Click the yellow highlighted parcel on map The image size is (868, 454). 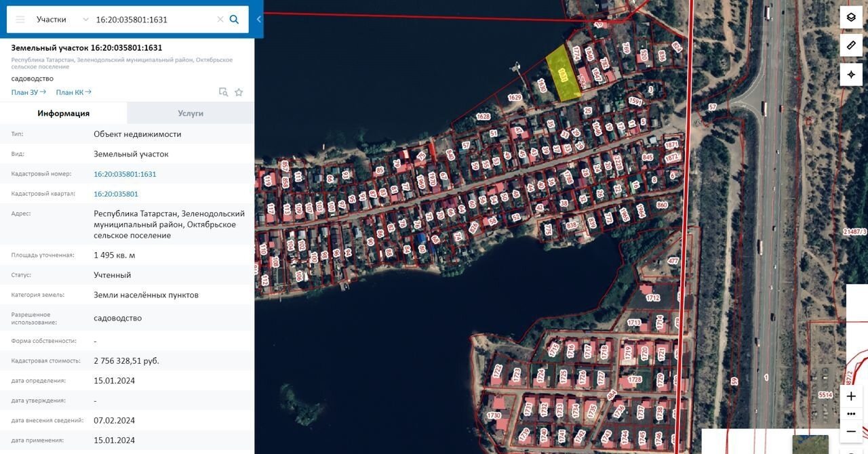click(x=563, y=75)
